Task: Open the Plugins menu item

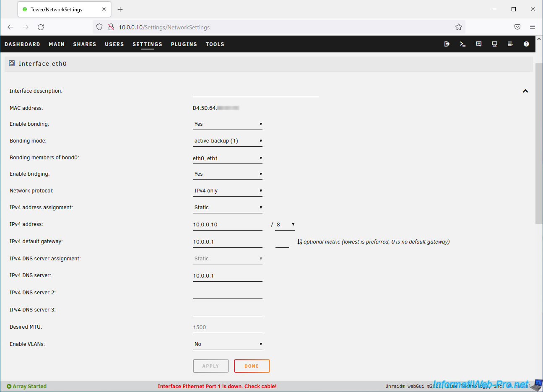Action: [184, 44]
